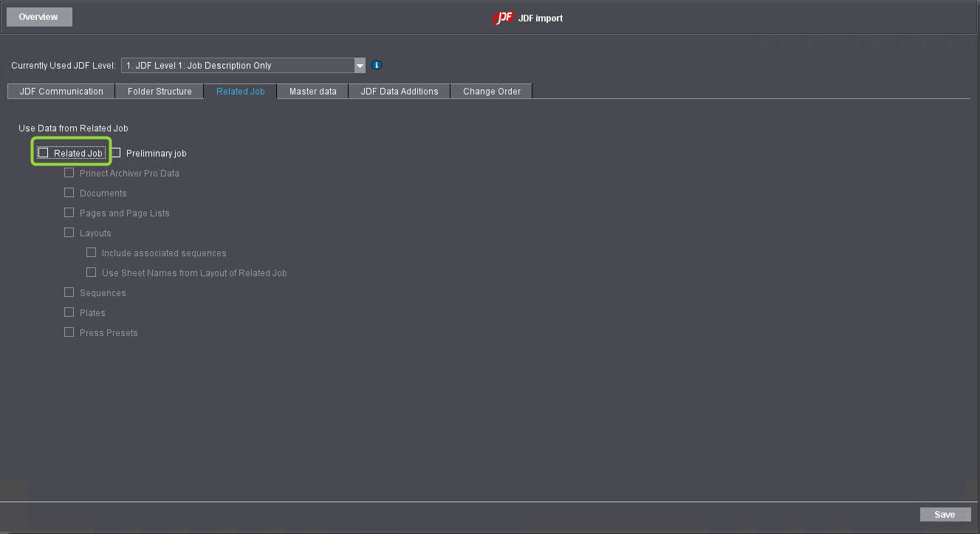Toggle the Layouts checkbox

pyautogui.click(x=69, y=233)
